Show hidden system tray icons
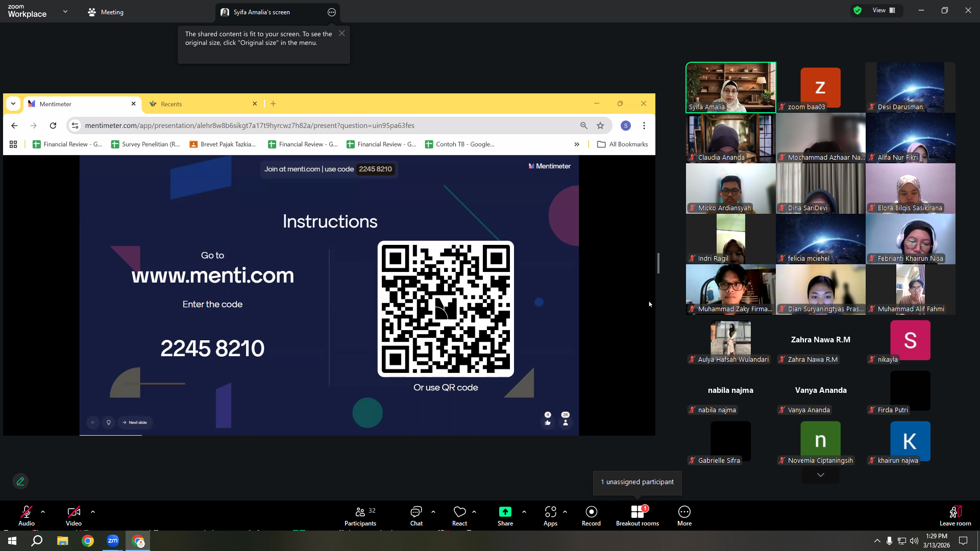This screenshot has height=551, width=980. coord(877,541)
